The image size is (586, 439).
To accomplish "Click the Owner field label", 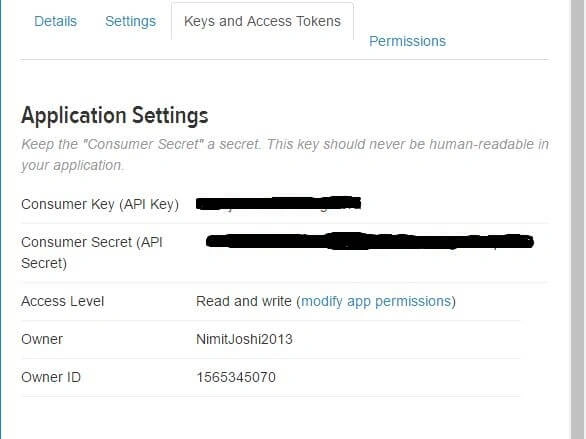I will 42,339.
